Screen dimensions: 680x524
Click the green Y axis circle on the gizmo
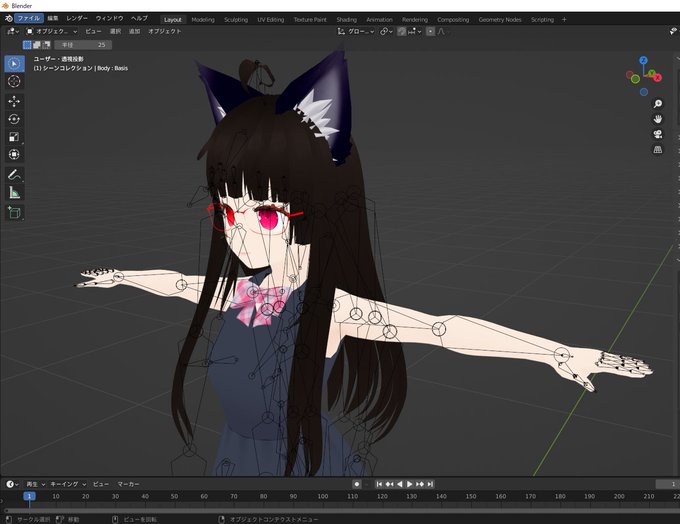(635, 79)
